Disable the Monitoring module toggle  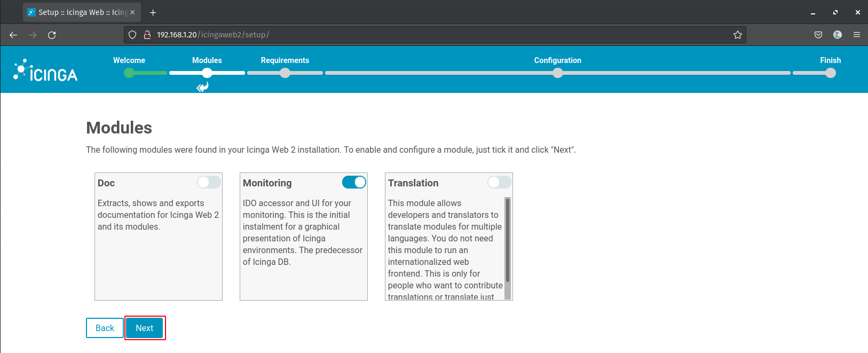coord(354,182)
